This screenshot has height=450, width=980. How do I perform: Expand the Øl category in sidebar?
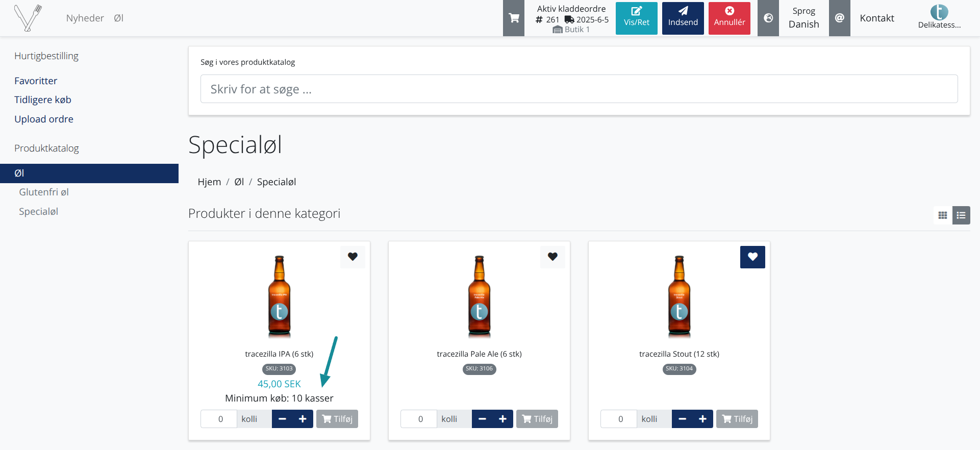(x=19, y=173)
